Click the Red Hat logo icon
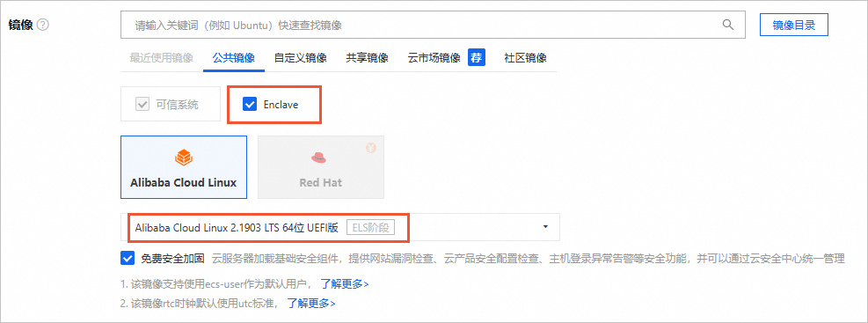 pos(320,158)
